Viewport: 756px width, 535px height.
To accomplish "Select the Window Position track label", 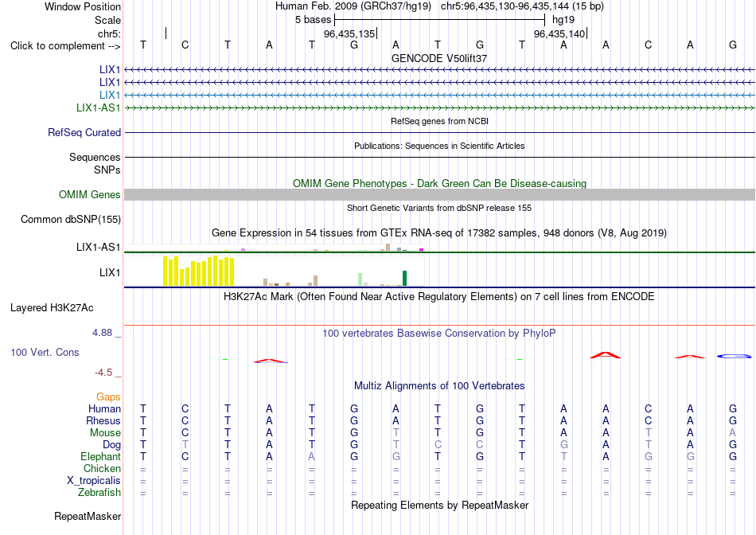I will pos(83,6).
